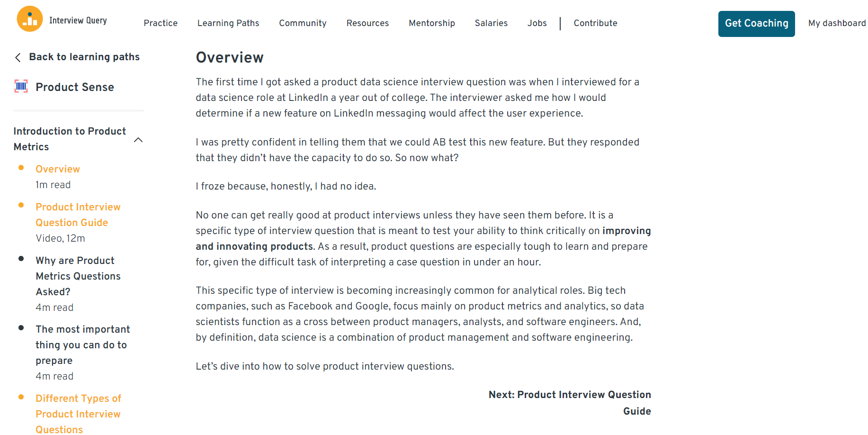The image size is (868, 435).
Task: Click the Contribute link
Action: coord(595,23)
